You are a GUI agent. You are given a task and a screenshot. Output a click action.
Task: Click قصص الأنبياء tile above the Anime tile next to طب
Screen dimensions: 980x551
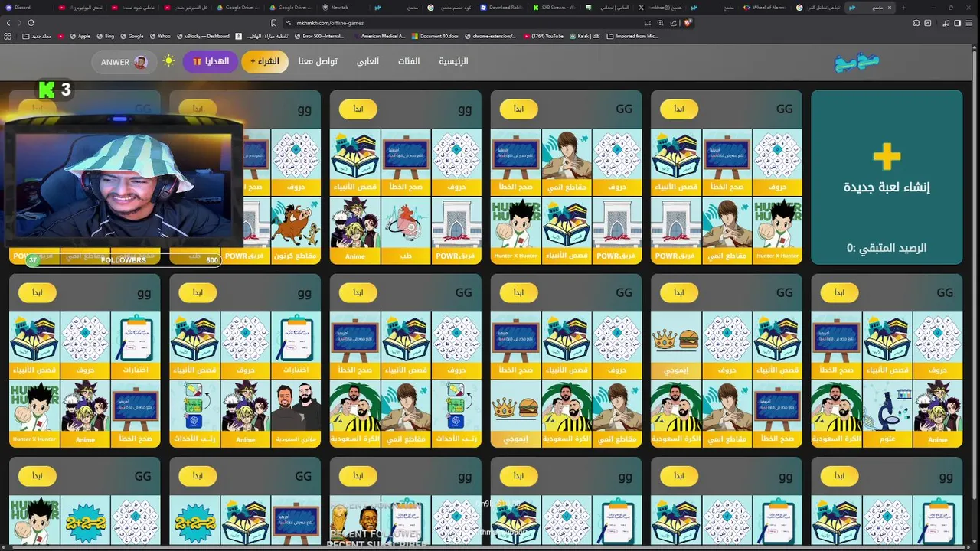(x=355, y=161)
